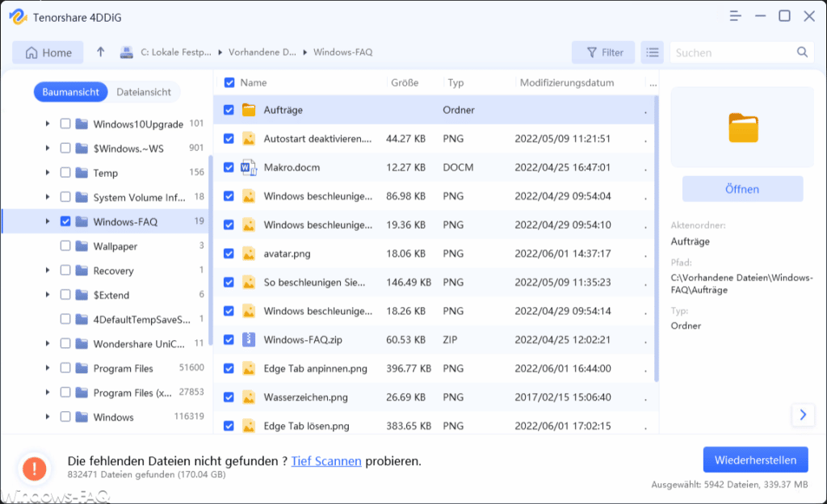
Task: Click the Windows10Upgrade folder icon
Action: [82, 124]
